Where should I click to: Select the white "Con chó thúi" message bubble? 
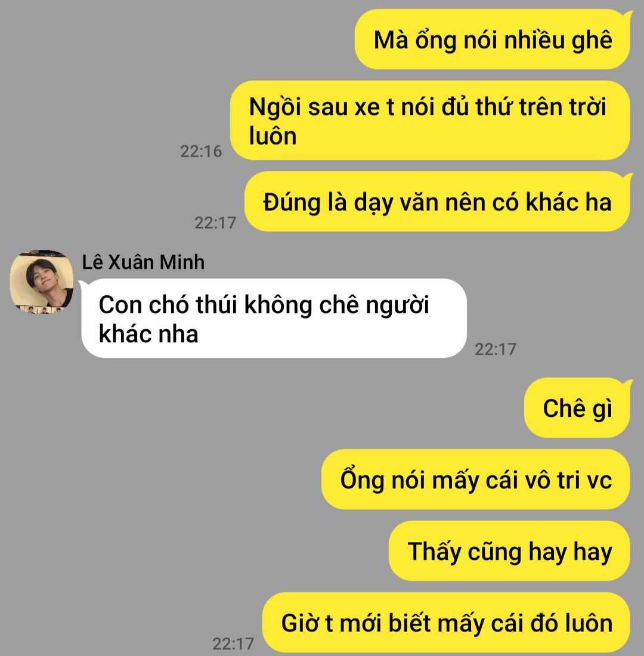[x=274, y=318]
